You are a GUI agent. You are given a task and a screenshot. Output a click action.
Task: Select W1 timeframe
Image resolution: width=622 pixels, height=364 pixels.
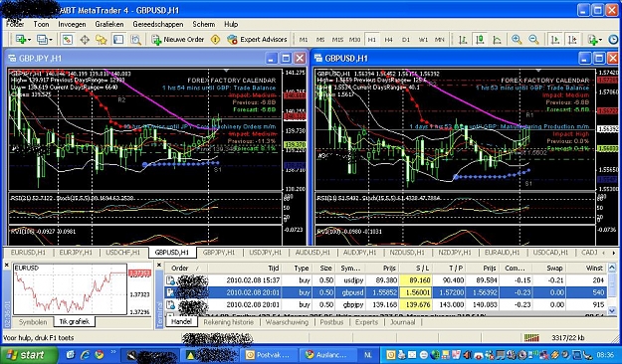point(423,40)
